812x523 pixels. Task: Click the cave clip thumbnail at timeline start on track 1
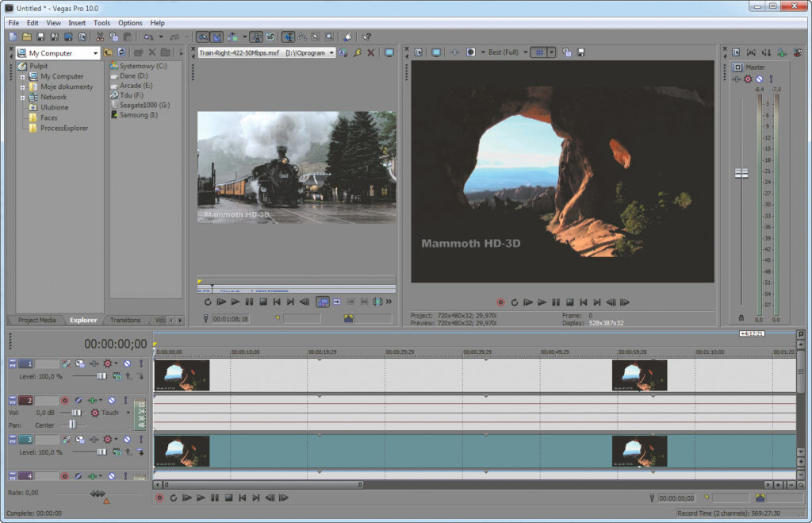182,375
